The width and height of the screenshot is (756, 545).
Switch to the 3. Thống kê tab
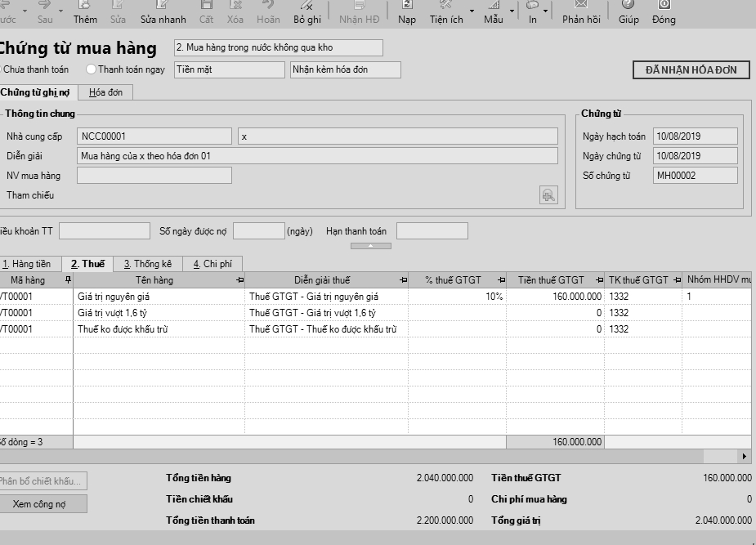pos(147,264)
